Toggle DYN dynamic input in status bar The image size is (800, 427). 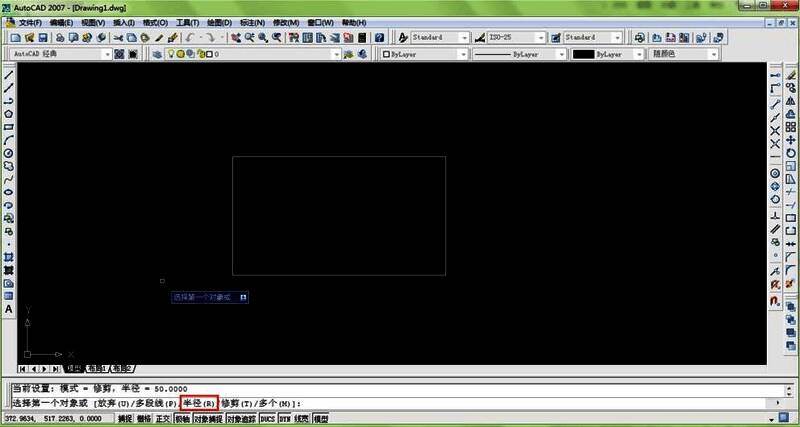(285, 418)
